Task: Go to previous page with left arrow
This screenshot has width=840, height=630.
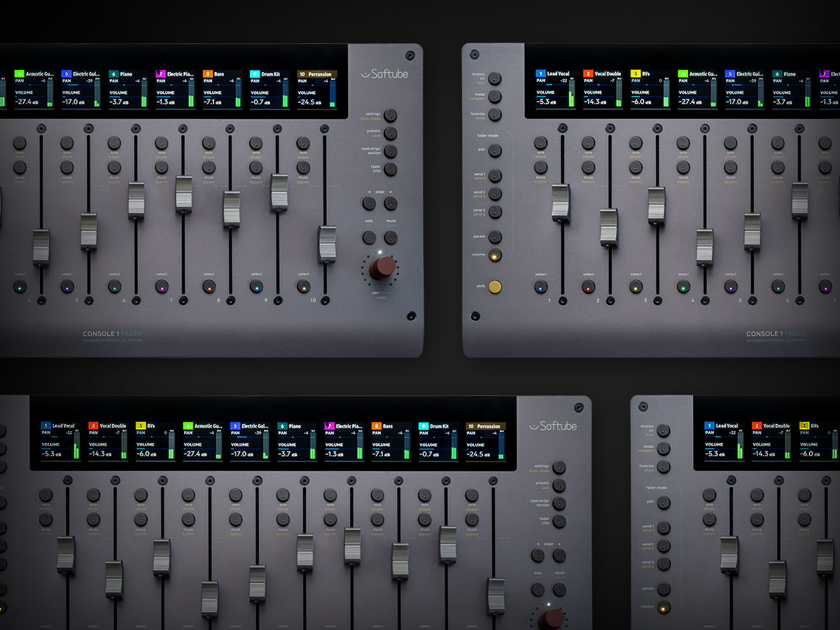Action: [368, 202]
